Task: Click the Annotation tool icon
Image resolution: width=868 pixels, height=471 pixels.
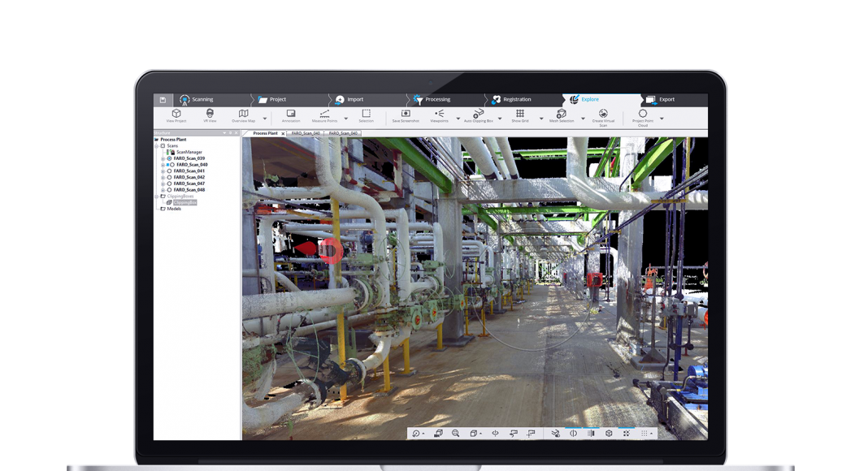Action: [x=291, y=114]
